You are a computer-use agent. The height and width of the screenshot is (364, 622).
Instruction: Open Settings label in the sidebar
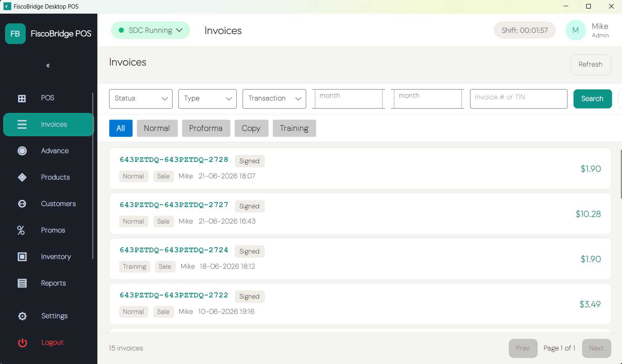(x=55, y=316)
